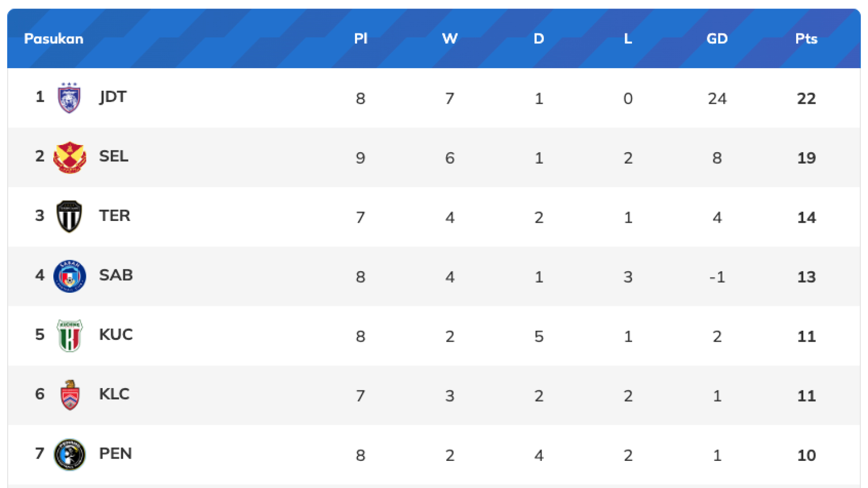Click the Penang (PEN) round badge

(69, 454)
